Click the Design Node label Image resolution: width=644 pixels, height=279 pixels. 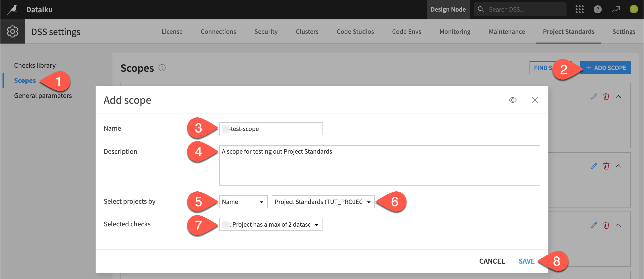[x=448, y=10]
